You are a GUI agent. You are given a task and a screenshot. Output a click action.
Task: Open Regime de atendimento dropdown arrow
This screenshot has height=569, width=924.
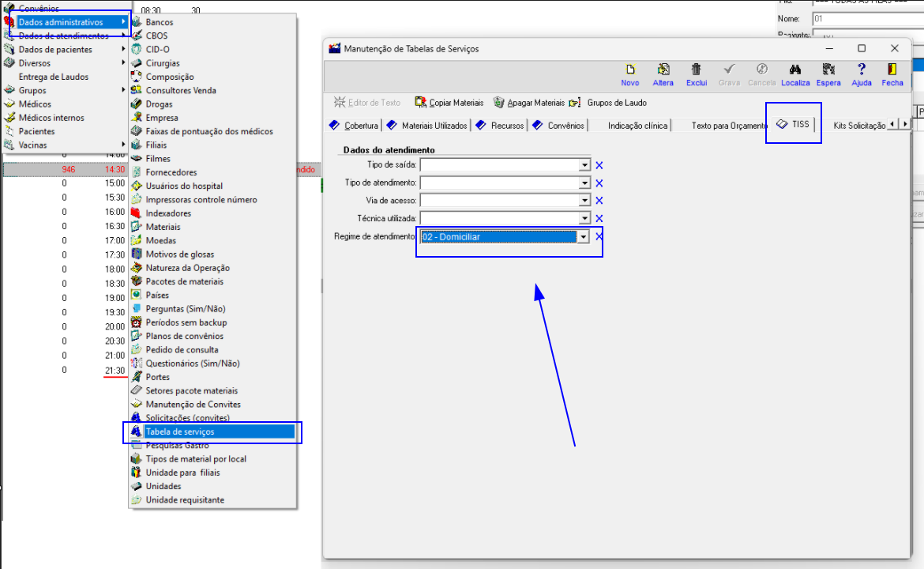point(584,237)
